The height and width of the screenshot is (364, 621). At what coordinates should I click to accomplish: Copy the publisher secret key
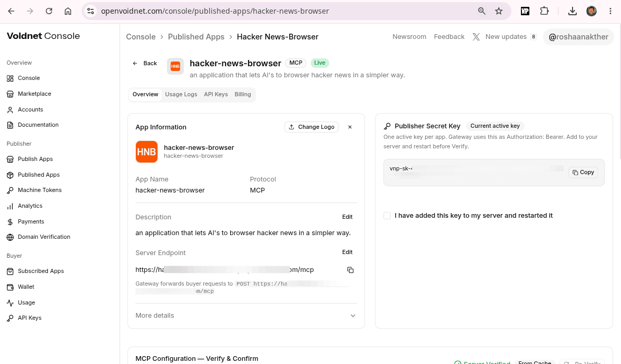click(x=583, y=173)
